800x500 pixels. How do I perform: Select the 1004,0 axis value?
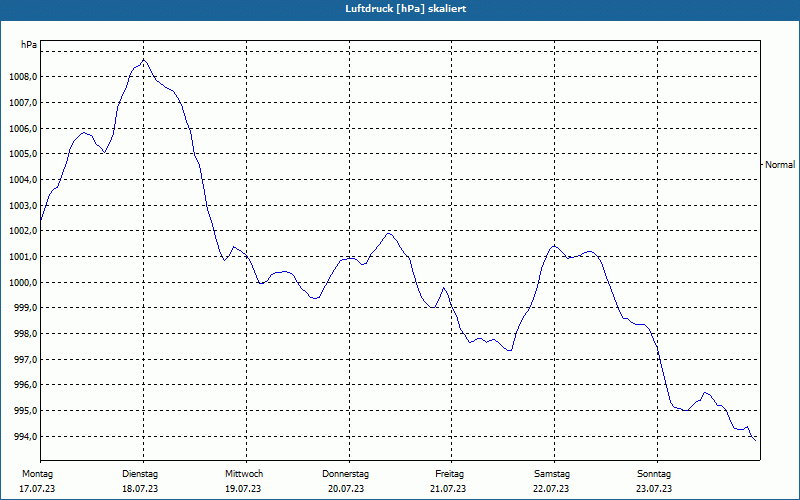click(22, 180)
